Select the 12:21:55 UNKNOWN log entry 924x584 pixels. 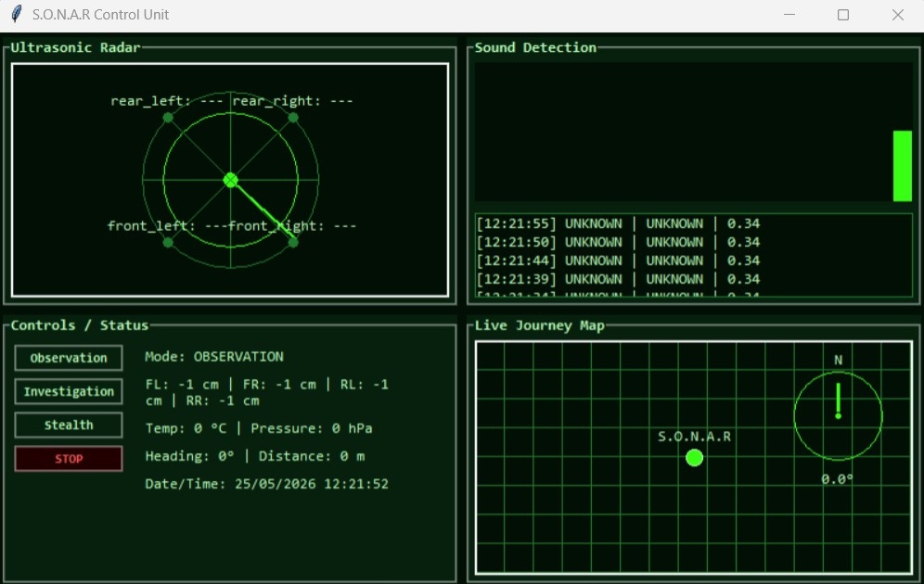(618, 223)
